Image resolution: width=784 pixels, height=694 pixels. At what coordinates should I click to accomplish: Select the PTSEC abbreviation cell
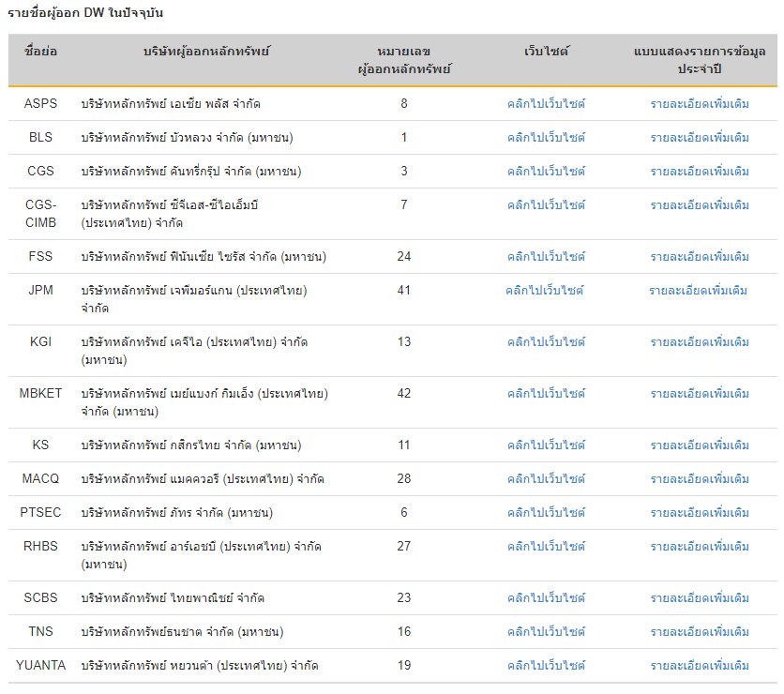(40, 512)
